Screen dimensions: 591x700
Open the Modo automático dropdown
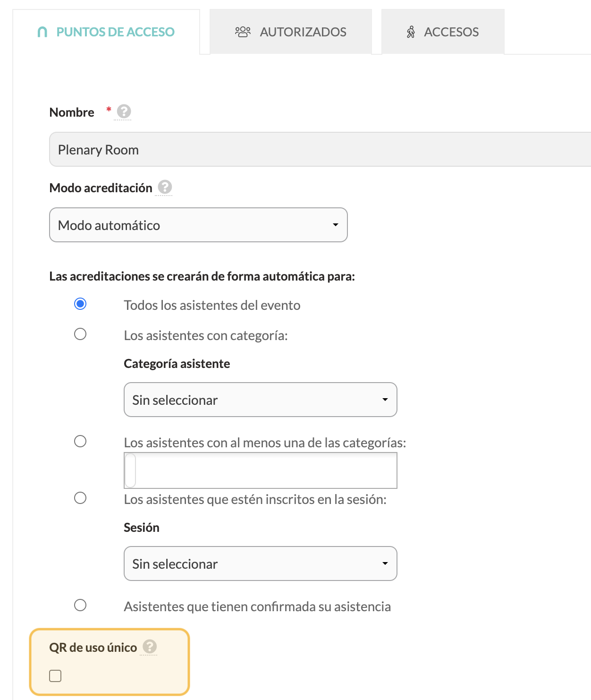pos(198,225)
